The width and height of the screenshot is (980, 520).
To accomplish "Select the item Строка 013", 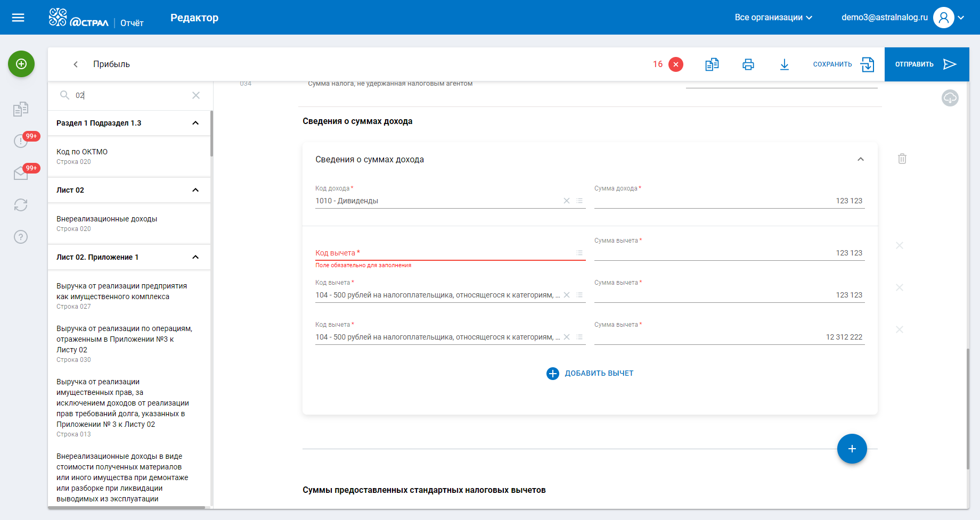I will coord(129,408).
